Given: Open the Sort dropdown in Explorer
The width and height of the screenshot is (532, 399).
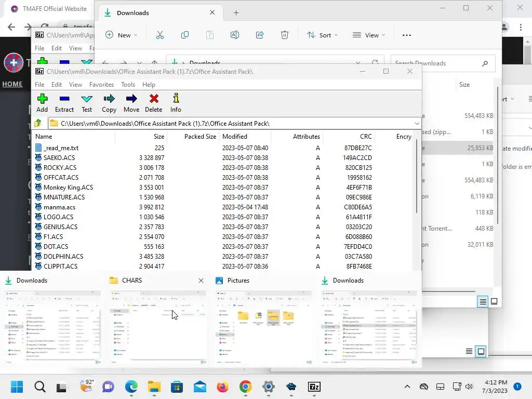Looking at the screenshot, I should pos(322,35).
